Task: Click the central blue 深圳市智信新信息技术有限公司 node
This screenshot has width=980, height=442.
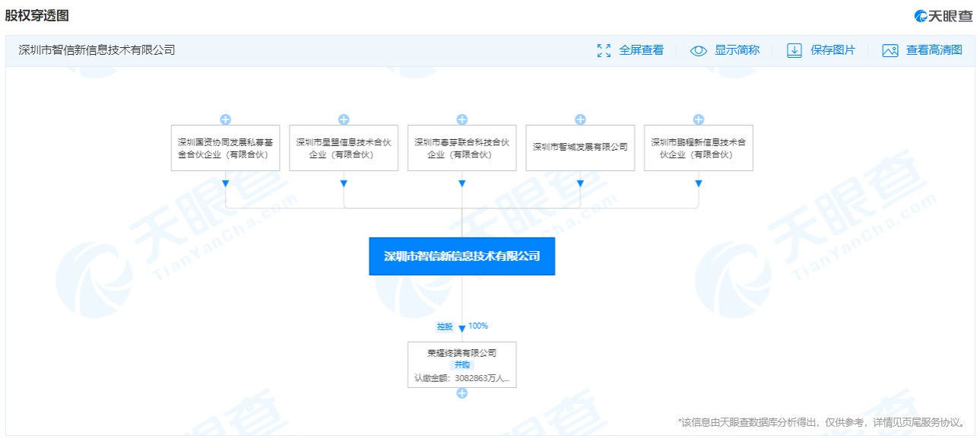Action: tap(462, 256)
